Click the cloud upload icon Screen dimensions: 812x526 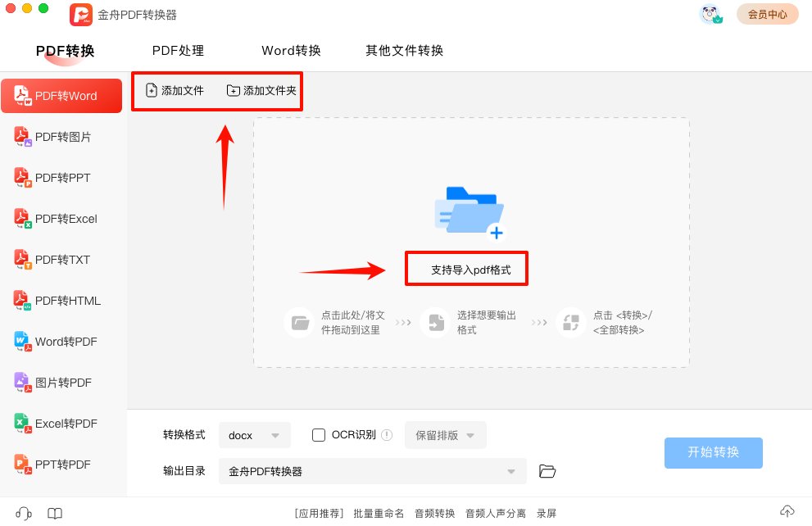787,511
